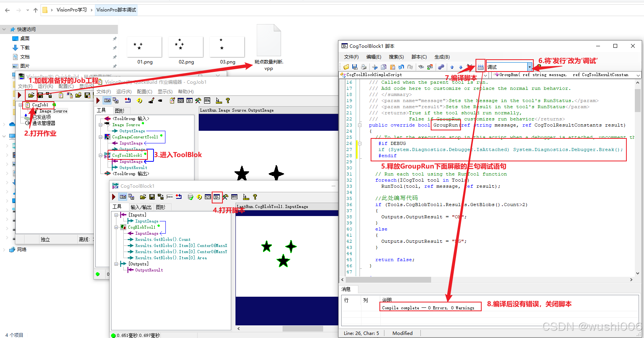Image resolution: width=644 pixels, height=338 pixels.
Task: Save the CogToolBlock1 tool with the floppy icon
Action: [x=152, y=197]
